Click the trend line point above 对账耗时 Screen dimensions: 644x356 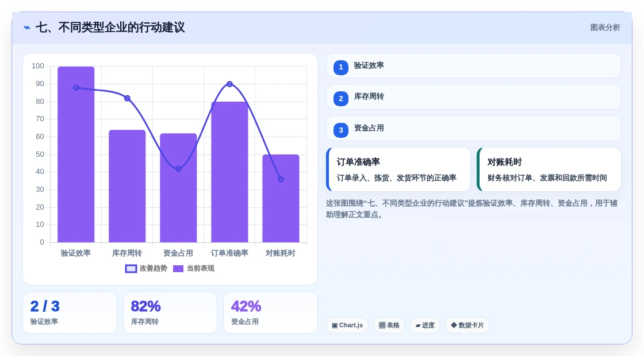point(281,179)
